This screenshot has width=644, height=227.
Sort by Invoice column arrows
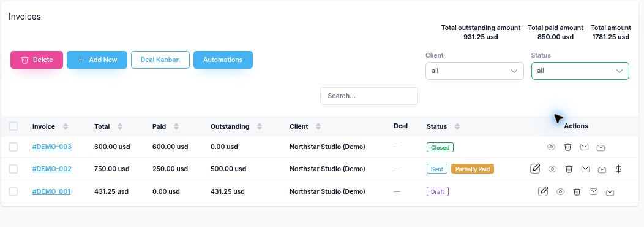pyautogui.click(x=66, y=126)
